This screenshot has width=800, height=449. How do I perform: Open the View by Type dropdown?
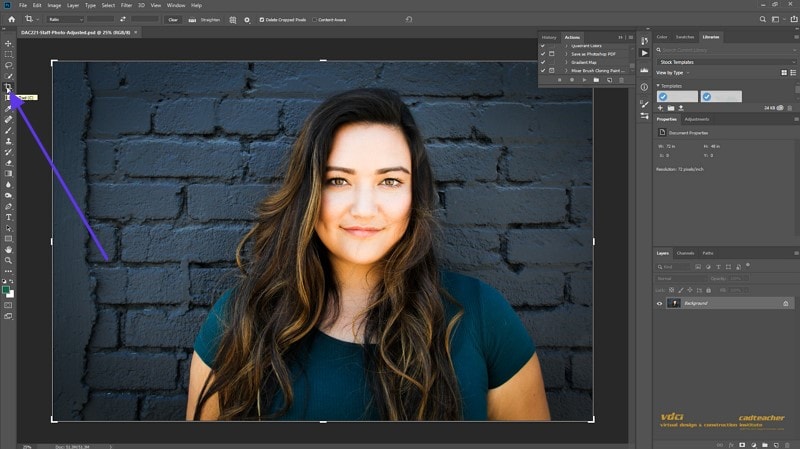click(x=672, y=73)
